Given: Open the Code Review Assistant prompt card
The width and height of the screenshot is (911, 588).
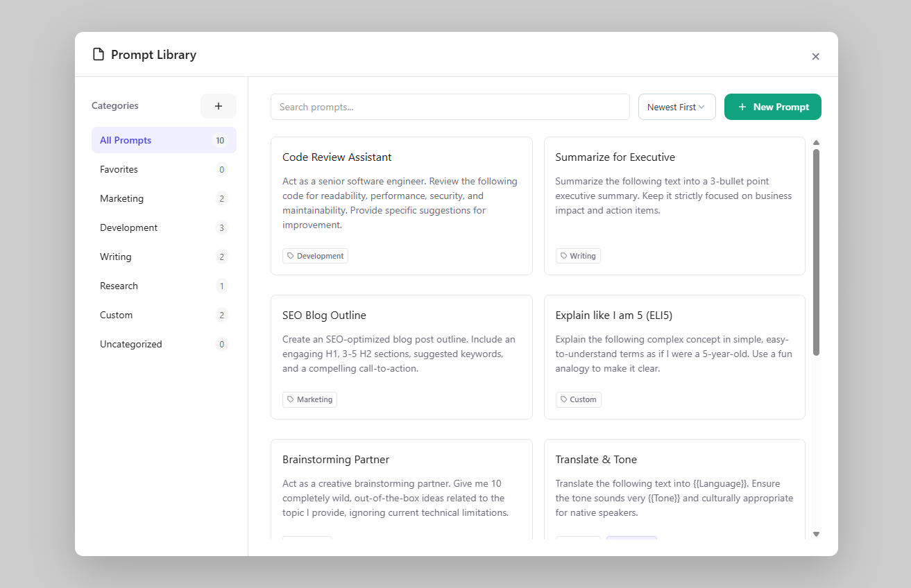Looking at the screenshot, I should 402,206.
